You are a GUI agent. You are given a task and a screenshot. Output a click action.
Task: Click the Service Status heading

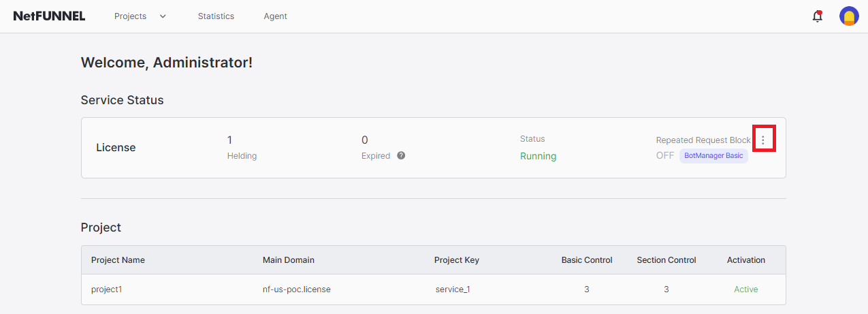[123, 100]
